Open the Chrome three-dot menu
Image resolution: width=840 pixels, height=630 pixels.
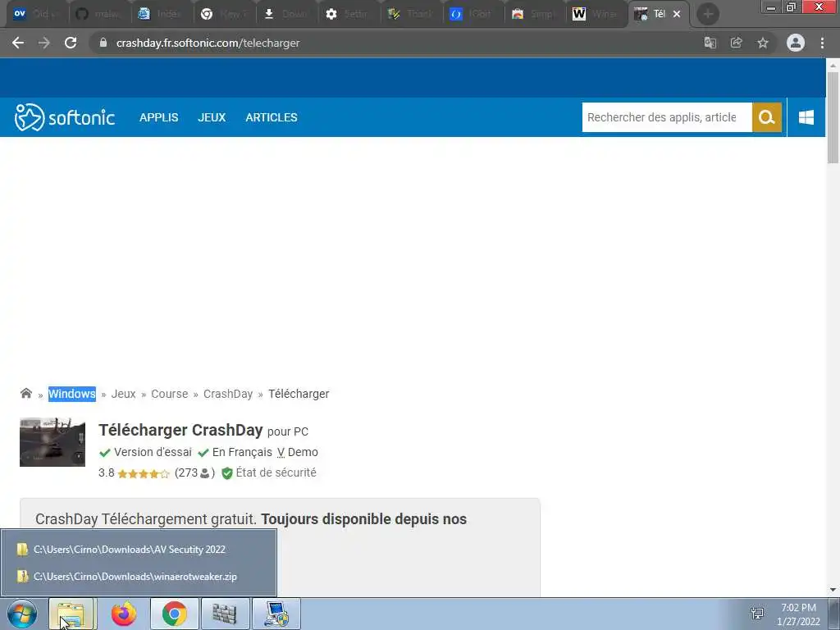click(x=822, y=43)
